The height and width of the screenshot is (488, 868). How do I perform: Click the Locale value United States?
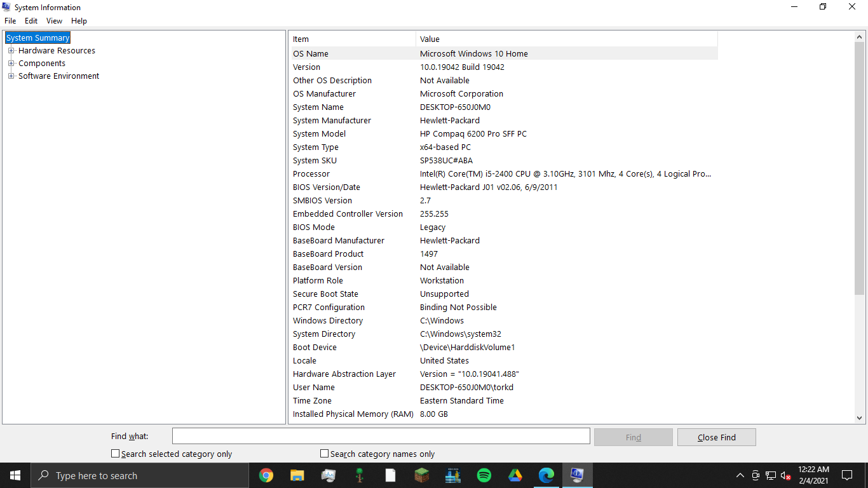click(444, 361)
